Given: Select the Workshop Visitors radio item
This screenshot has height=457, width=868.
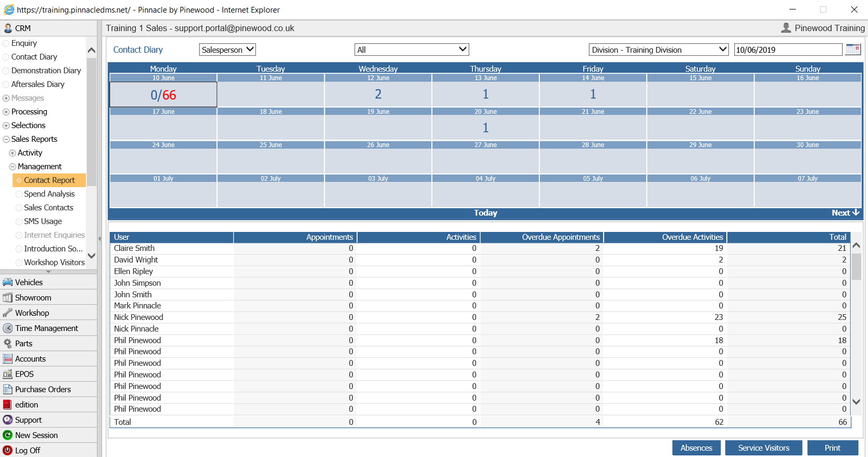Looking at the screenshot, I should (19, 262).
